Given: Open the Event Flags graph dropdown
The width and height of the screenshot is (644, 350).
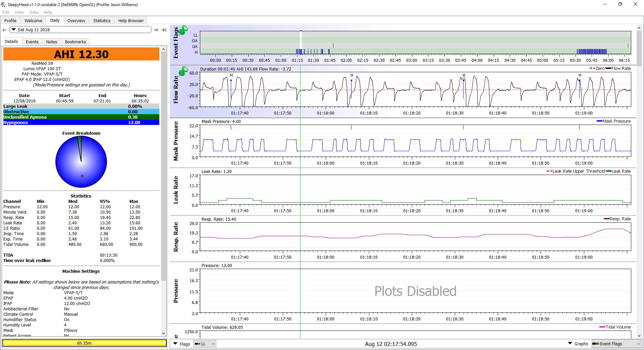Looking at the screenshot, I should point(616,344).
